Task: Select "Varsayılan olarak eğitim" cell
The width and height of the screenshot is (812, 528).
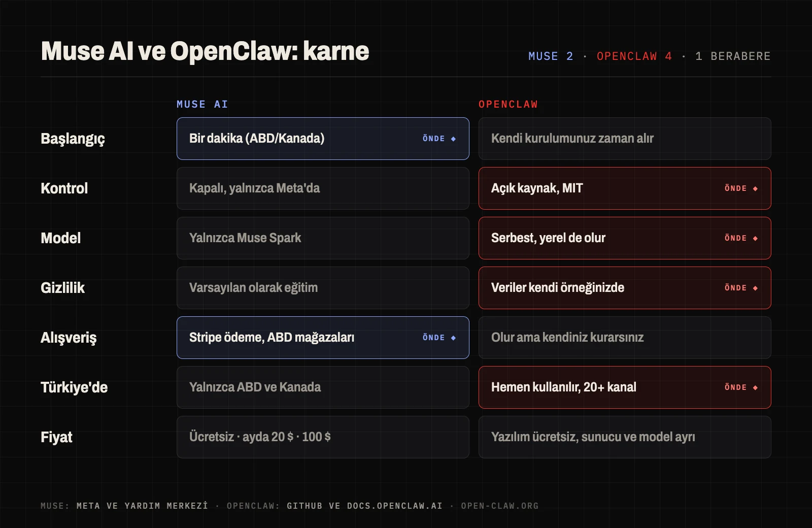Action: tap(323, 288)
